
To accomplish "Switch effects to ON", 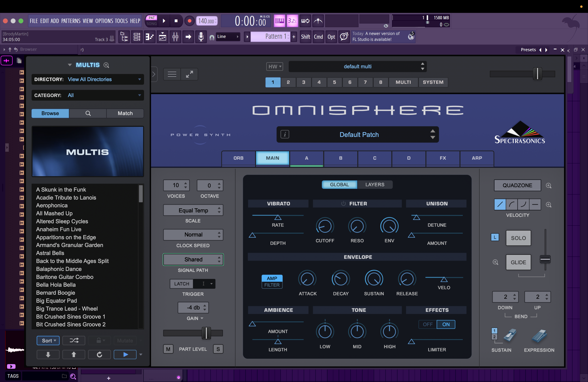I will click(x=446, y=324).
